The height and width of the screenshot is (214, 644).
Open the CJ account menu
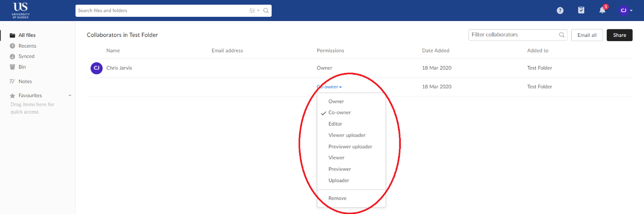coord(625,10)
